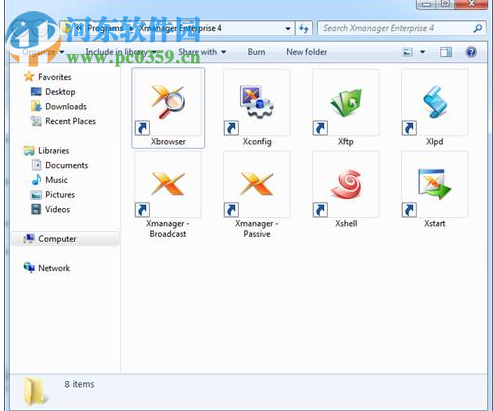Go to Desktop in Favorites

(53, 92)
